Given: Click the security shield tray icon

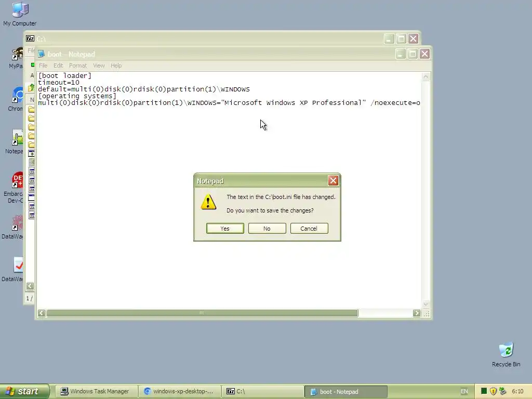Looking at the screenshot, I should (493, 391).
